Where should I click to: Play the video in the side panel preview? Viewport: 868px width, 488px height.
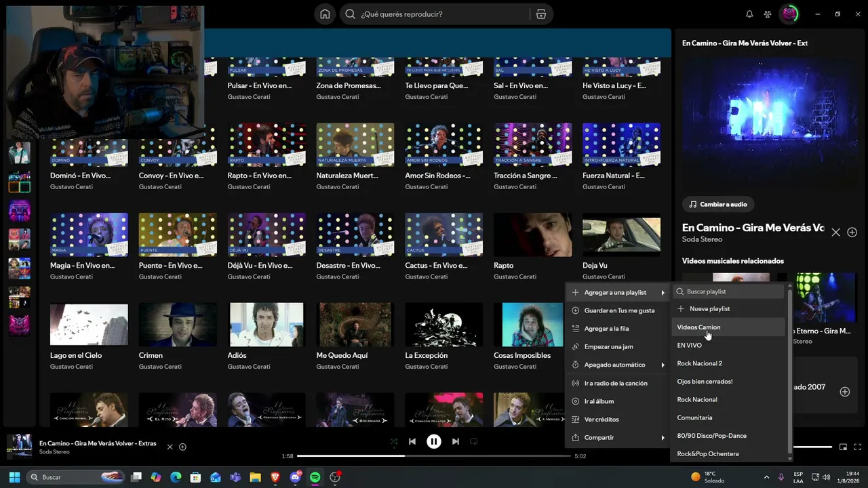770,122
